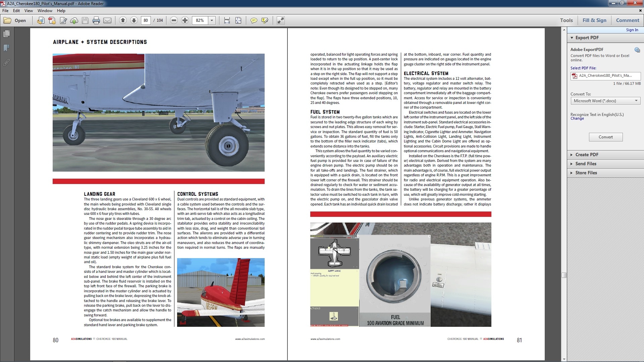Click the Print file icon
Viewport: 644px width, 362px height.
pos(96,20)
